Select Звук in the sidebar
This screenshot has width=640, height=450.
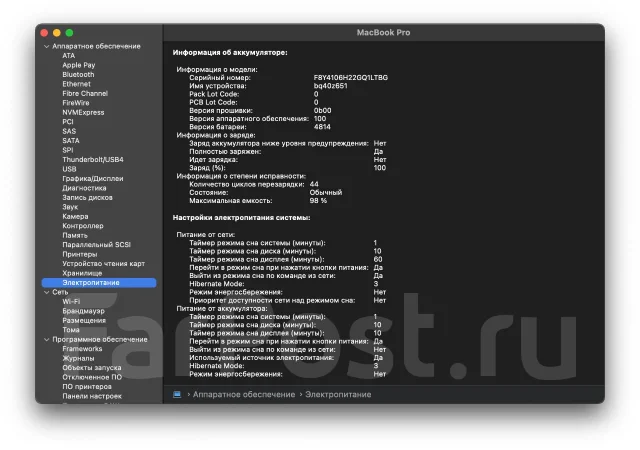pyautogui.click(x=70, y=207)
